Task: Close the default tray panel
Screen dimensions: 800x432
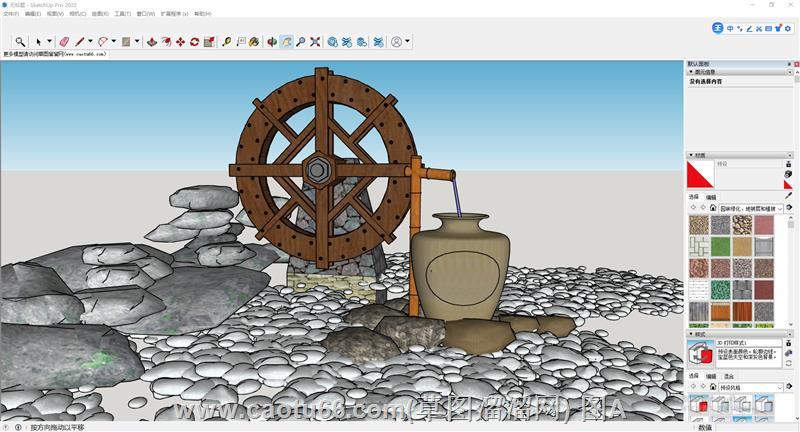Action: pos(796,64)
